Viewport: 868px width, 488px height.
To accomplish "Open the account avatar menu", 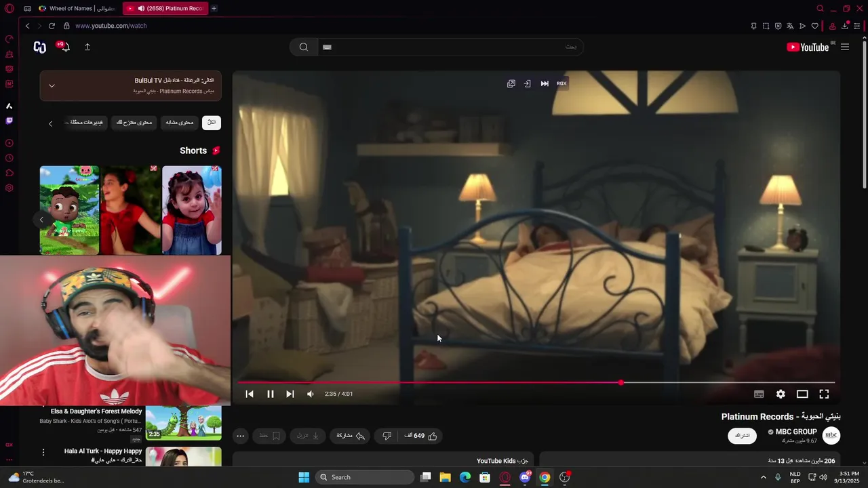I will [x=40, y=47].
